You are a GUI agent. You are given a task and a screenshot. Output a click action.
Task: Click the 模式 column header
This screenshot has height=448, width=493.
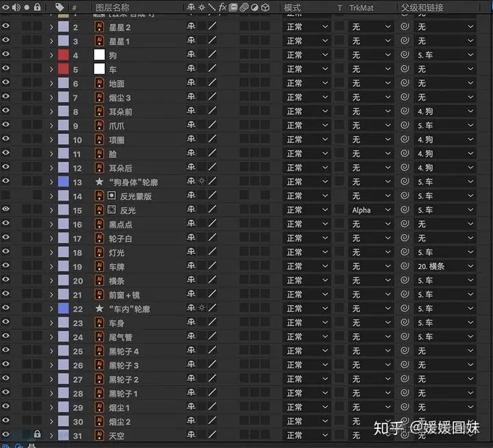(x=292, y=8)
